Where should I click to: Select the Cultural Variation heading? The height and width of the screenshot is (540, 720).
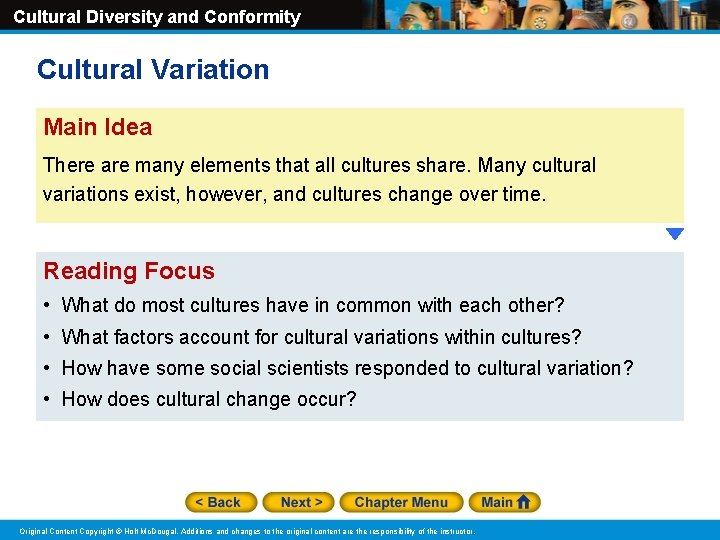[x=153, y=69]
